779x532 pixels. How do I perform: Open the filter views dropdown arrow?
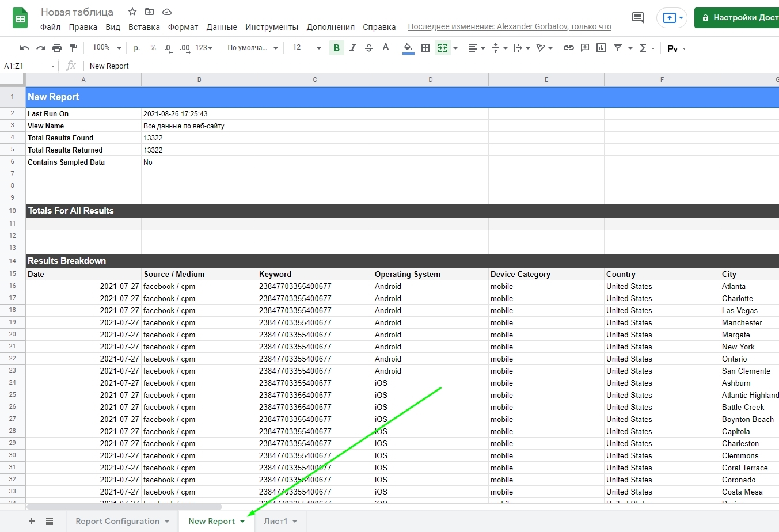(630, 48)
